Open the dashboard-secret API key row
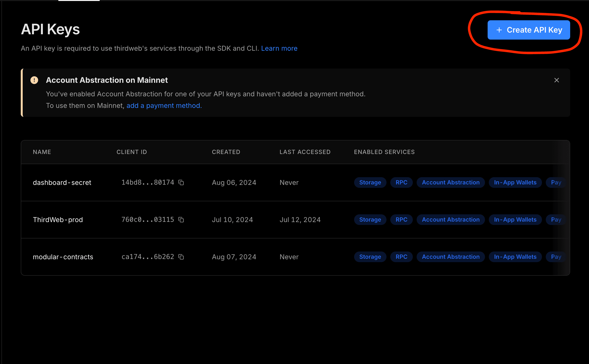This screenshot has height=364, width=589. [x=62, y=182]
